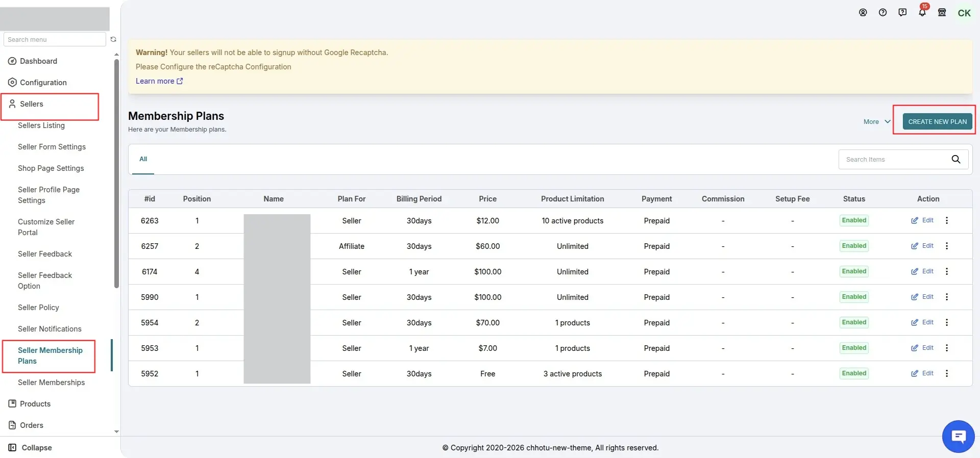Go to Seller Policy
Screen dimensions: 980x458
38,308
